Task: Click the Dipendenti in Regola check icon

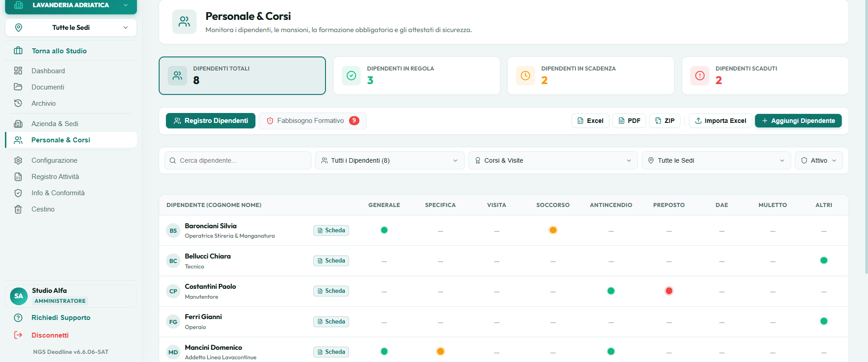Action: pyautogui.click(x=351, y=75)
